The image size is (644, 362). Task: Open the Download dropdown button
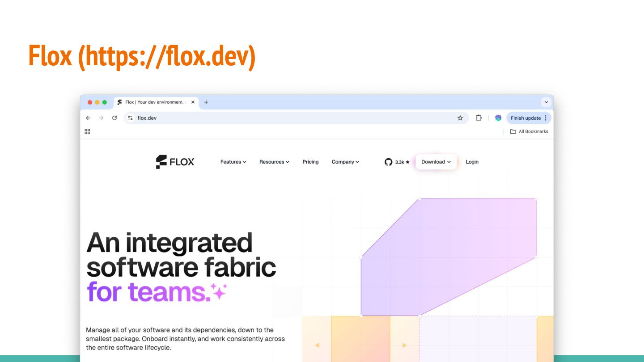(x=436, y=162)
